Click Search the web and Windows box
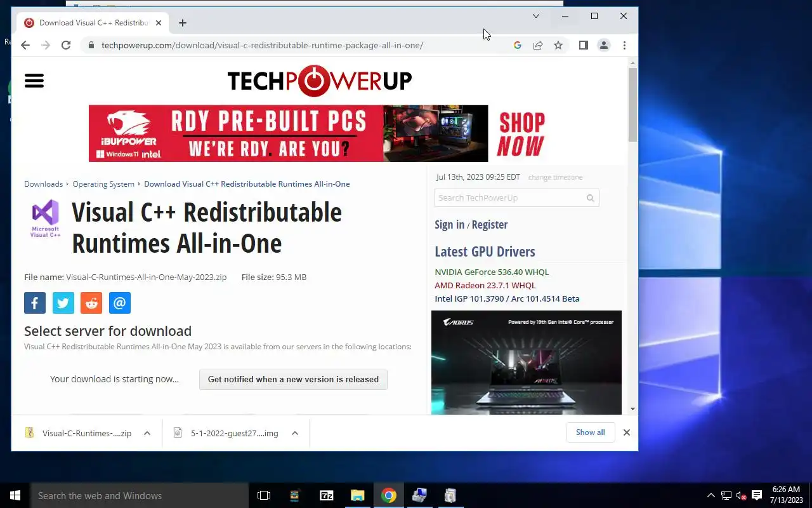Viewport: 812px width, 508px height. (x=140, y=495)
